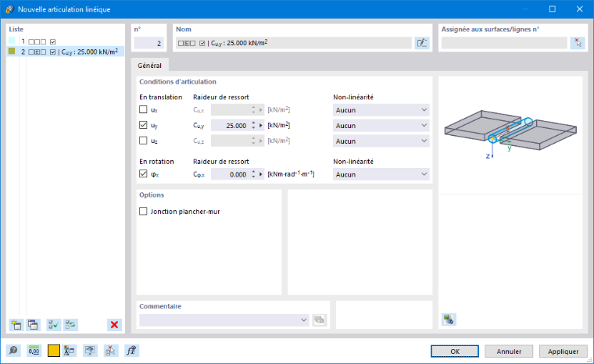Click the view settings icon below the 3D preview
Viewport: 594px width, 364px height.
[x=449, y=319]
